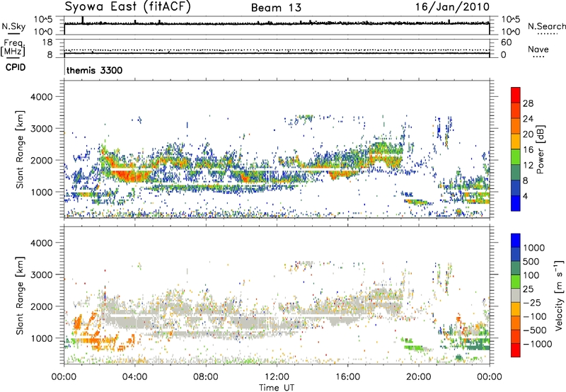Click the '60' Nave axis tick label

[x=506, y=42]
